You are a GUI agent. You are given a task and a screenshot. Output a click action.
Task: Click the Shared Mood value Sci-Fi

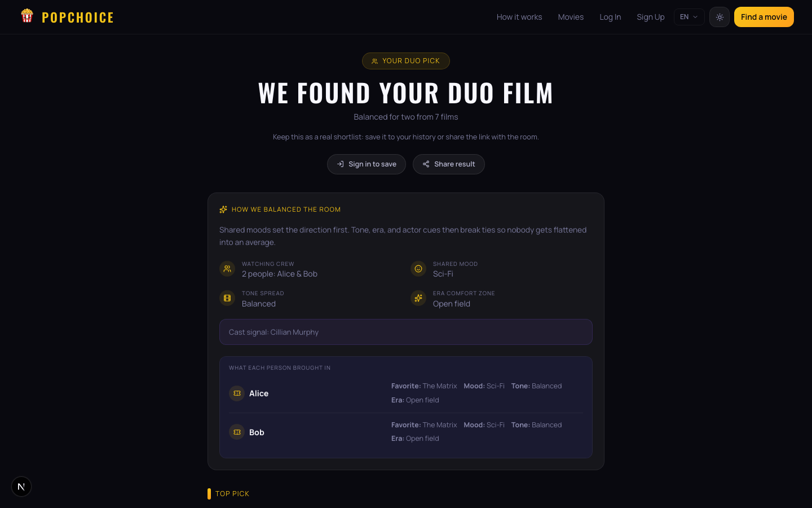[x=443, y=274]
